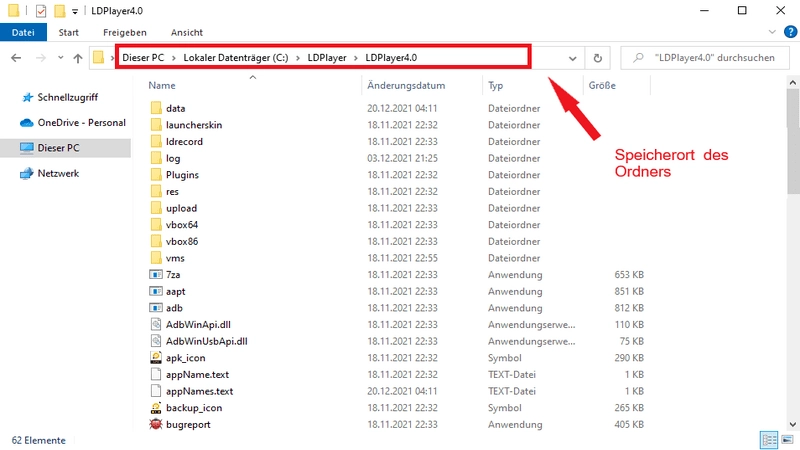
Task: Click the help question mark icon
Action: (x=790, y=32)
